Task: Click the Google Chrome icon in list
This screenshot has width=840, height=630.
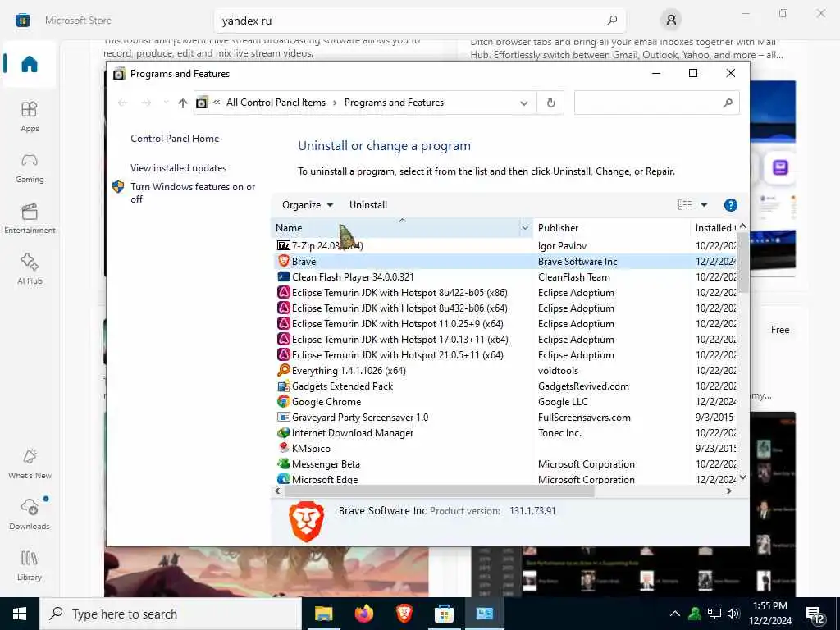Action: pyautogui.click(x=283, y=401)
